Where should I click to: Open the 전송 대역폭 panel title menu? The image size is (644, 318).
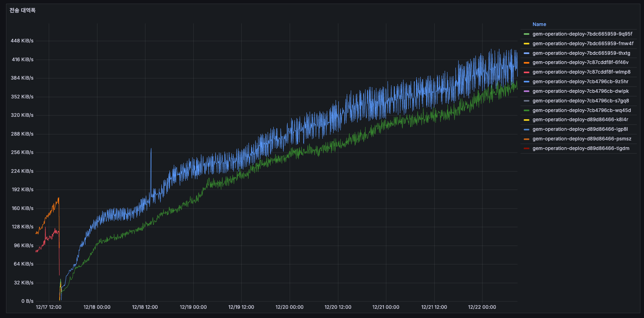pos(22,10)
